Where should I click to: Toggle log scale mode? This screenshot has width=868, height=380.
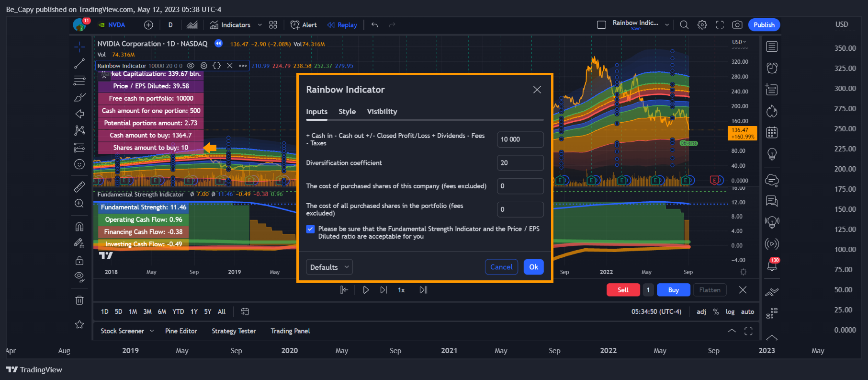(x=730, y=311)
